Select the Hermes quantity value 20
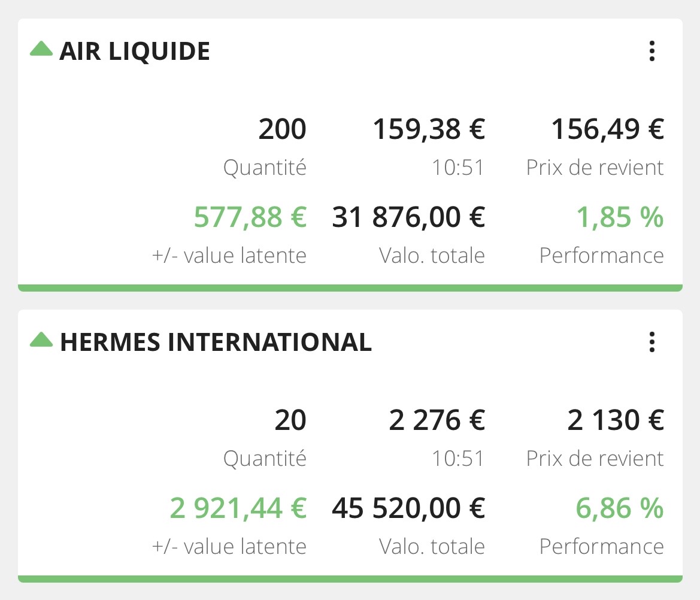Image resolution: width=700 pixels, height=600 pixels. [x=290, y=420]
